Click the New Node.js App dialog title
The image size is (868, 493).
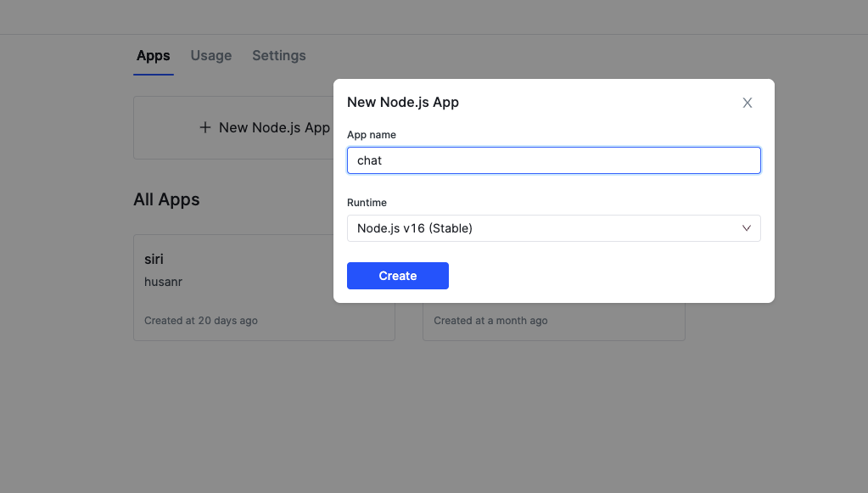click(402, 103)
